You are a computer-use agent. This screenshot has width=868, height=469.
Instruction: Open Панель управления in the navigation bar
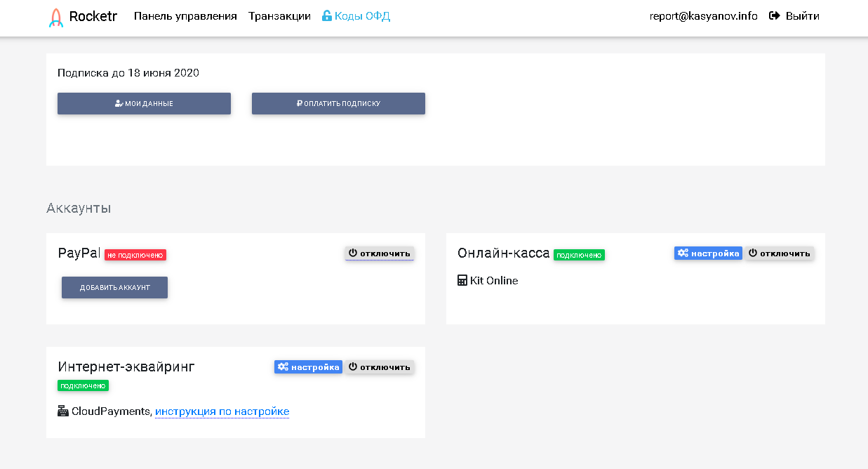(185, 16)
